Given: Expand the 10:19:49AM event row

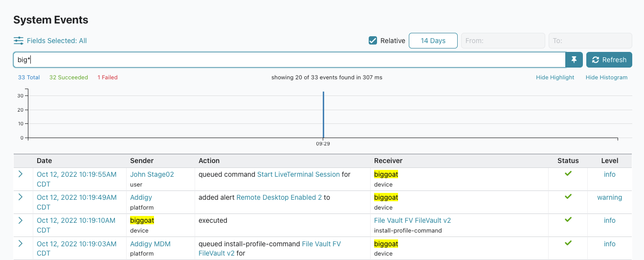Looking at the screenshot, I should tap(21, 197).
